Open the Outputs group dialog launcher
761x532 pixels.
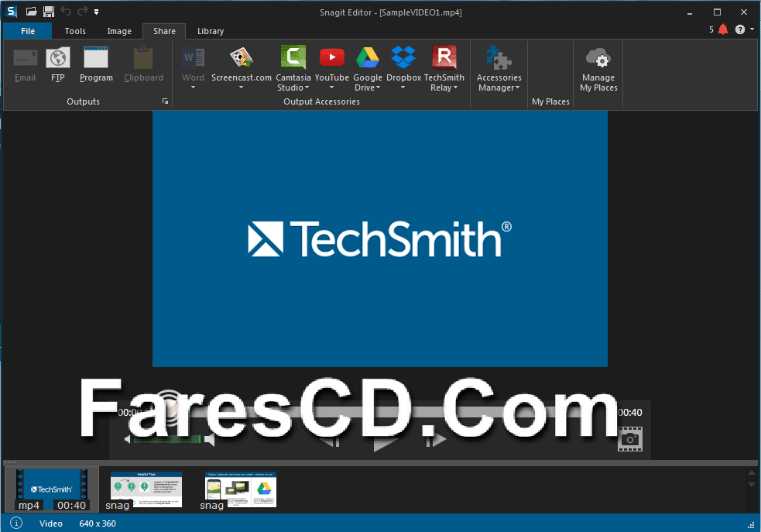[165, 101]
